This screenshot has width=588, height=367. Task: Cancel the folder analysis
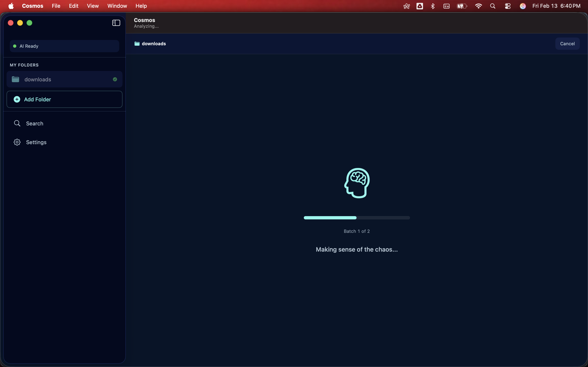click(567, 44)
